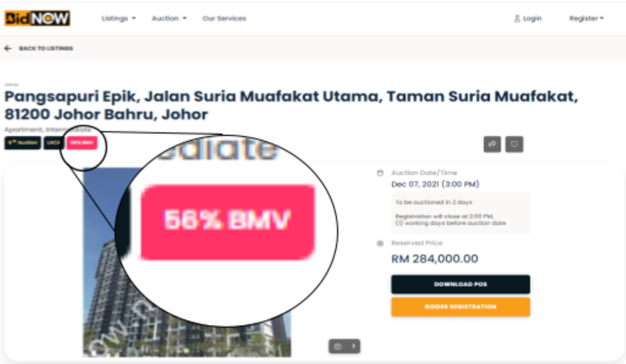Go back to listings

point(46,48)
